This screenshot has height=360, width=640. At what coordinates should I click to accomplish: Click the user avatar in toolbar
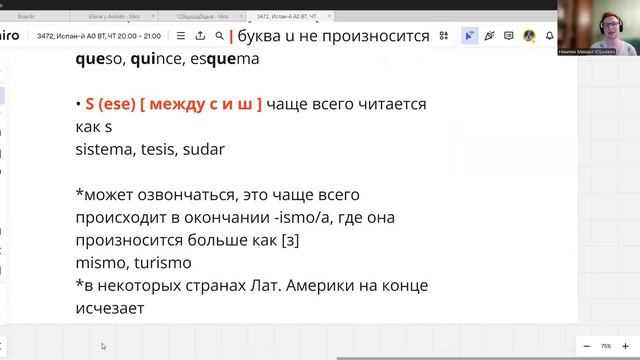529,36
